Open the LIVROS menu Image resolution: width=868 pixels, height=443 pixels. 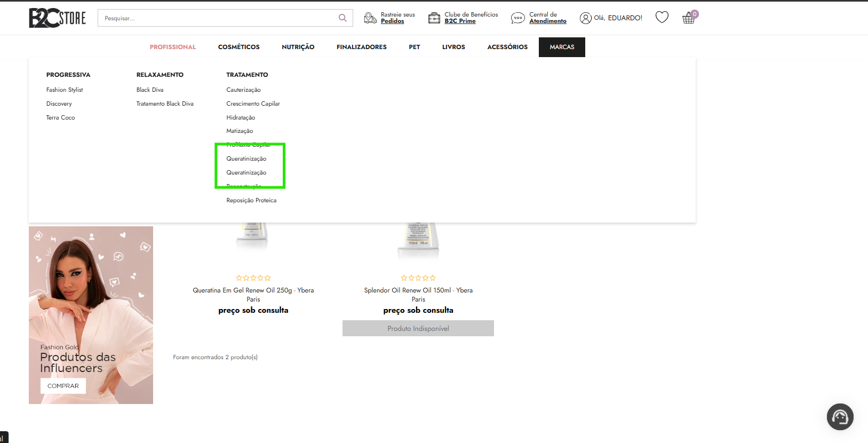coord(453,47)
